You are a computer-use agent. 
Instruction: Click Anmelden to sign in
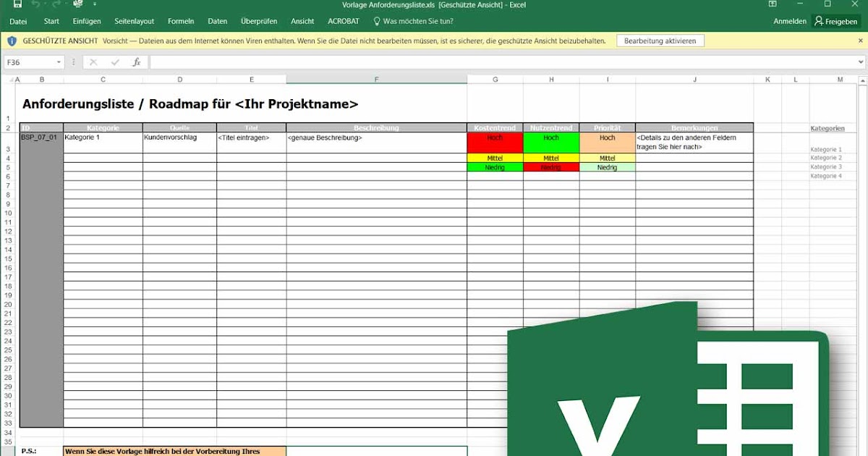point(790,21)
